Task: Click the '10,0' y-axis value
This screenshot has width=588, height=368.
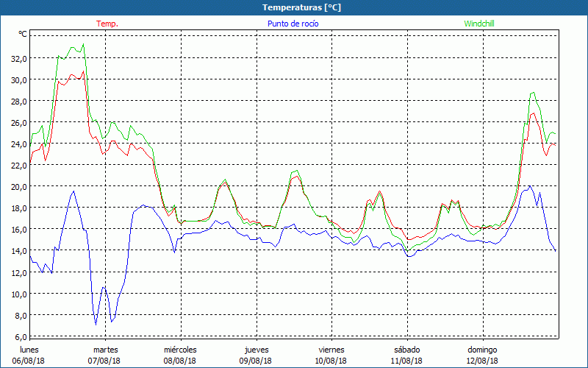Action: [19, 294]
